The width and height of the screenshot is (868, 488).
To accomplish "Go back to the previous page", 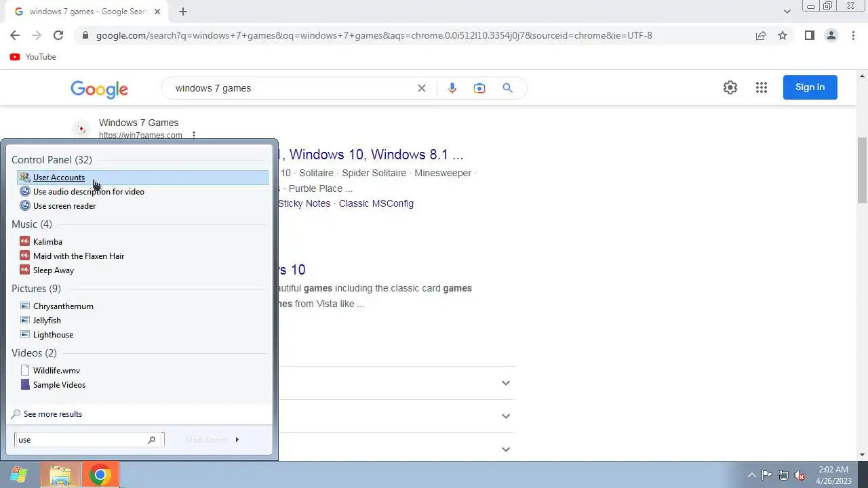I will (x=15, y=35).
